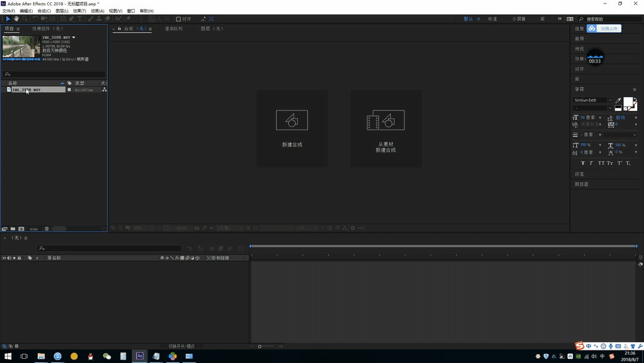Toggle 切换开关/模式 in timeline footer
644x363 pixels.
181,346
